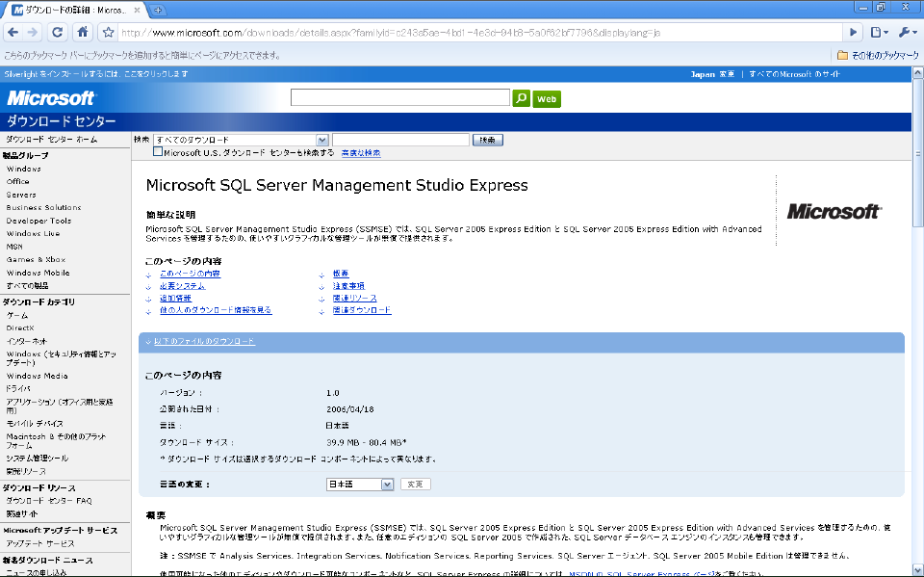
Task: Open ダウンロード センター ホーム in sidebar
Action: click(x=52, y=140)
